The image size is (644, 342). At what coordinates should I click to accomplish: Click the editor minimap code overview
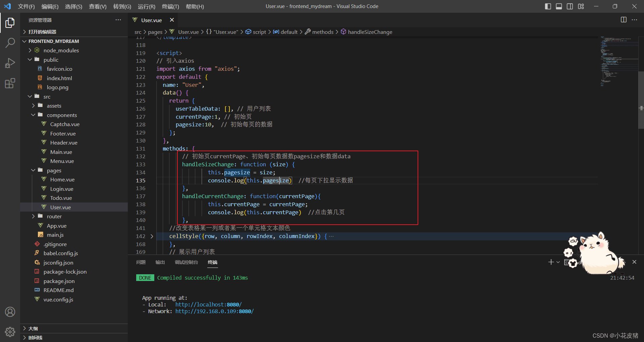pos(619,61)
